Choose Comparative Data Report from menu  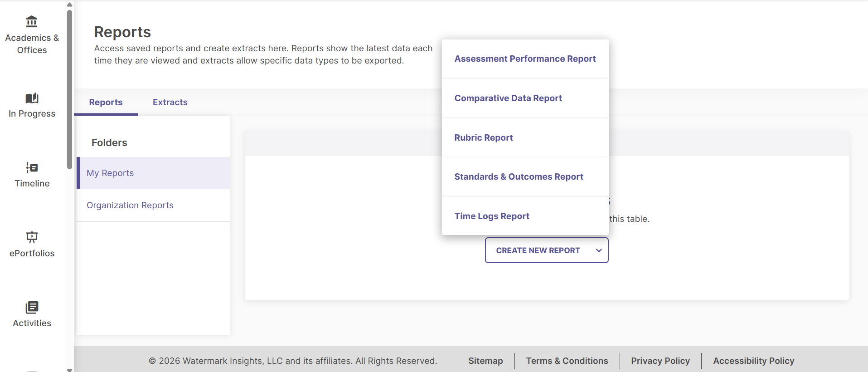pyautogui.click(x=525, y=98)
